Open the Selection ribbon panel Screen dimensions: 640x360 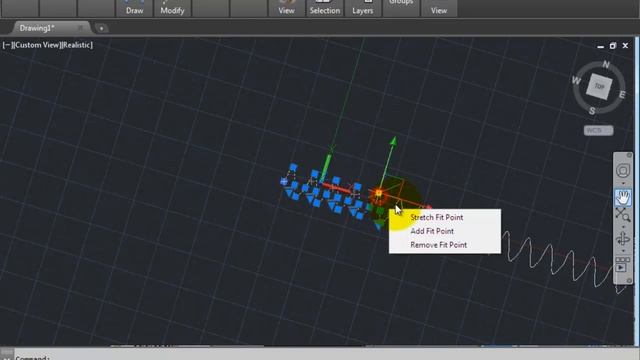click(x=324, y=8)
